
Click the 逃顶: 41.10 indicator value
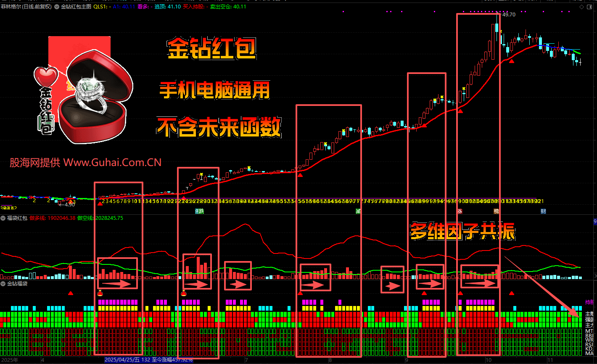pyautogui.click(x=168, y=7)
